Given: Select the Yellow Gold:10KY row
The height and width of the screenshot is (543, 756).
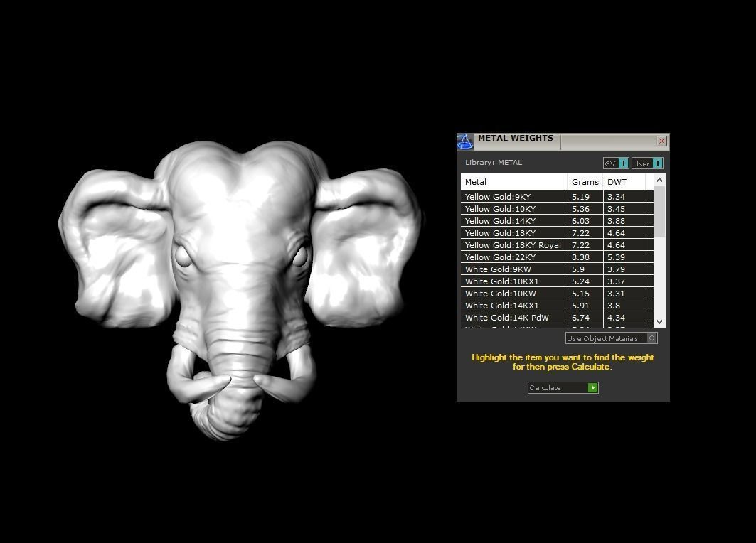Looking at the screenshot, I should pyautogui.click(x=557, y=209).
